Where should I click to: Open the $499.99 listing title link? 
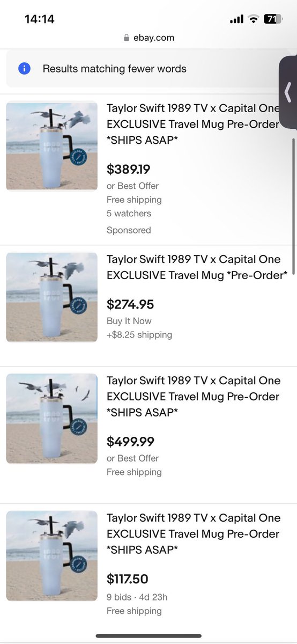[194, 397]
